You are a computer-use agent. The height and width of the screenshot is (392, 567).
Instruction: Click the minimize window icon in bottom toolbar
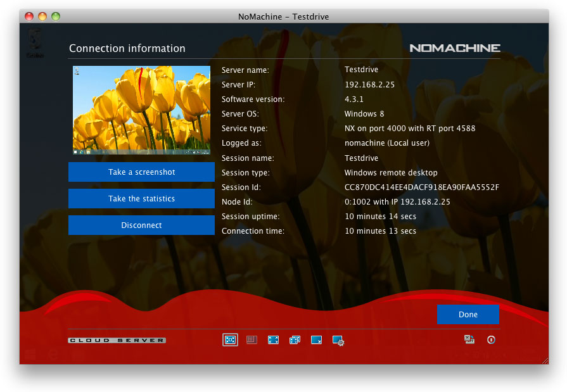pyautogui.click(x=469, y=340)
